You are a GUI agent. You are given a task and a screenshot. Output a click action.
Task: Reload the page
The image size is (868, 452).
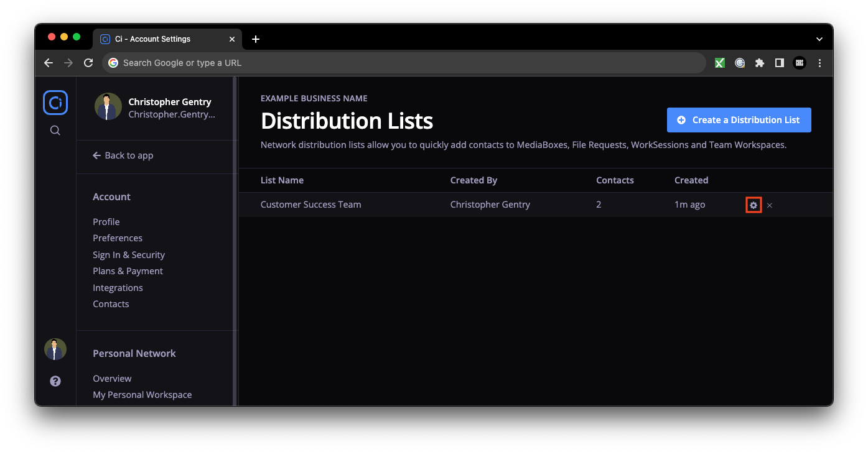tap(88, 63)
